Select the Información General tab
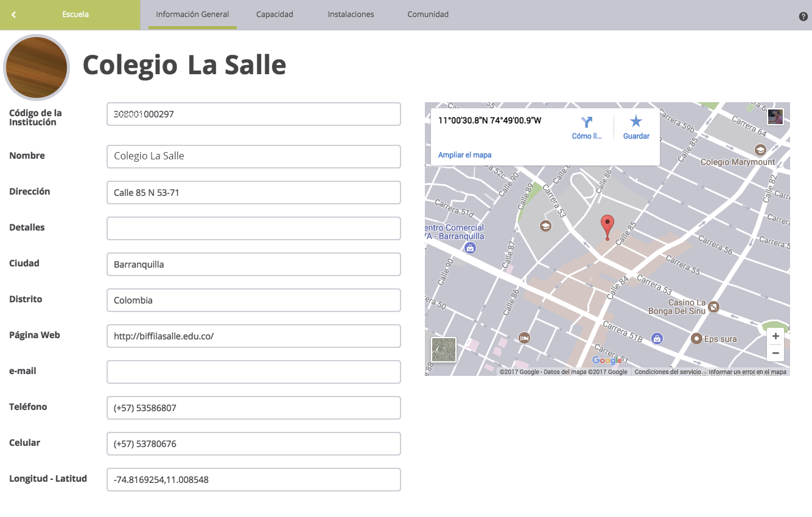812x517 pixels. (192, 15)
